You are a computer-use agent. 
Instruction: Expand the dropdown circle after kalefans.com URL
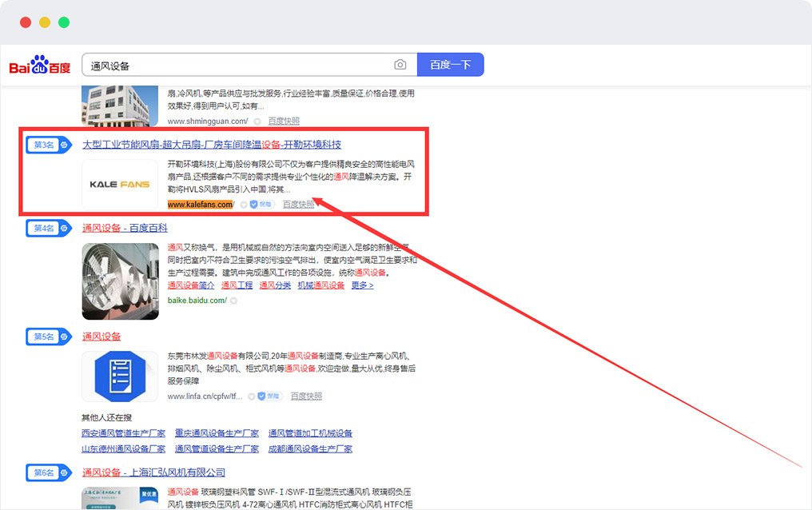tap(244, 205)
